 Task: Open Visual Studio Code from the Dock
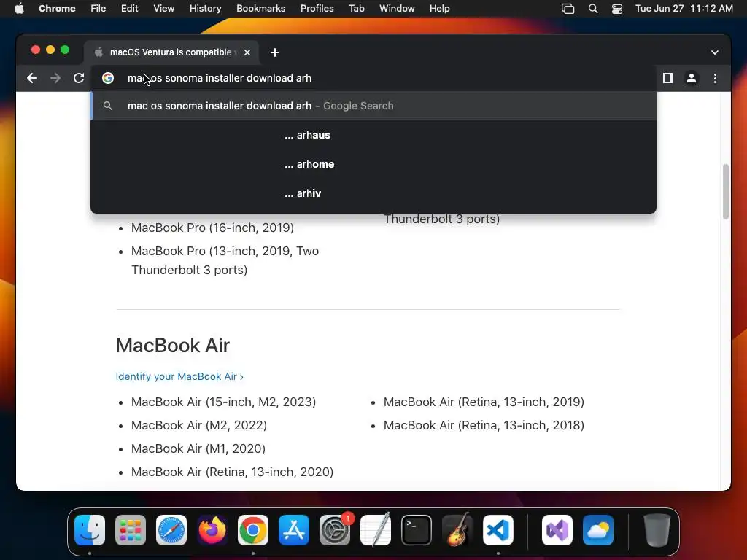tap(498, 530)
